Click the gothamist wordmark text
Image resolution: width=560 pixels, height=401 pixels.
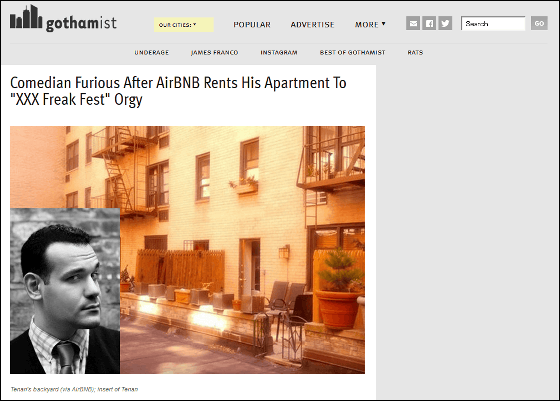coord(81,24)
